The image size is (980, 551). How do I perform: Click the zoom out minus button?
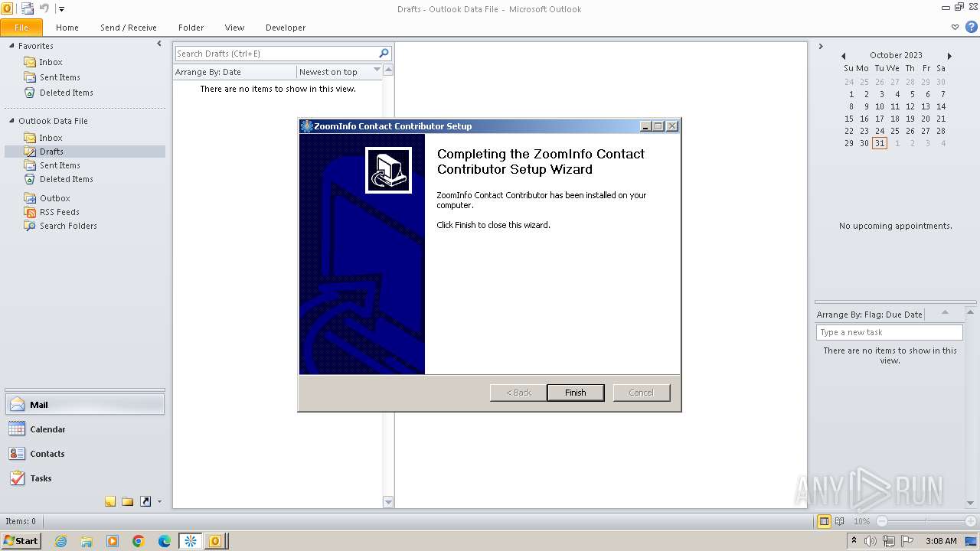pos(882,521)
